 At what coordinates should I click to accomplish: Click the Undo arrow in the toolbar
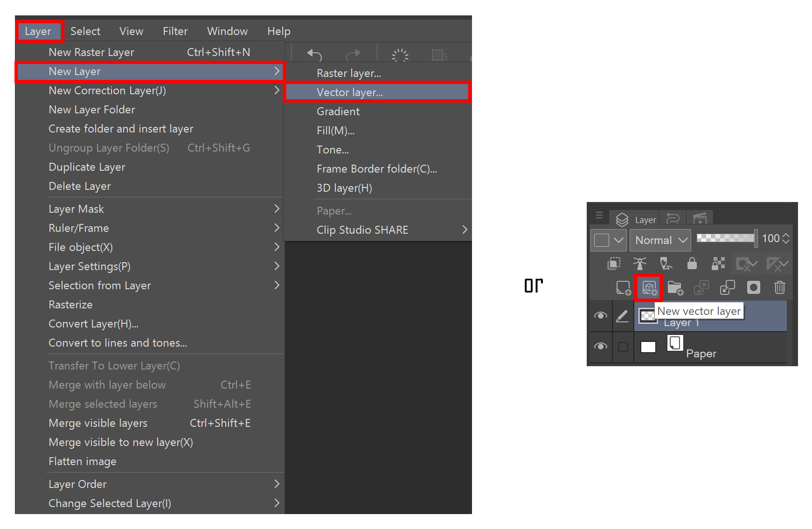(x=313, y=54)
